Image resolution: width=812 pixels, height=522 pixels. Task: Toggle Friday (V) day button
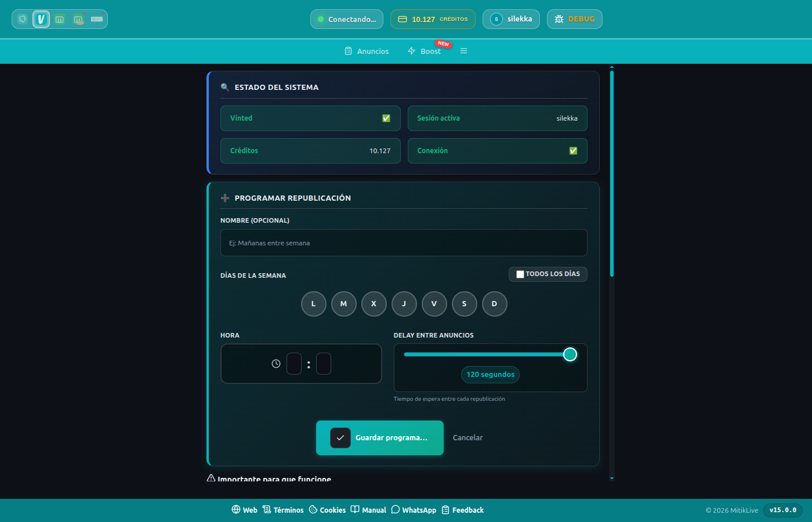click(x=434, y=304)
